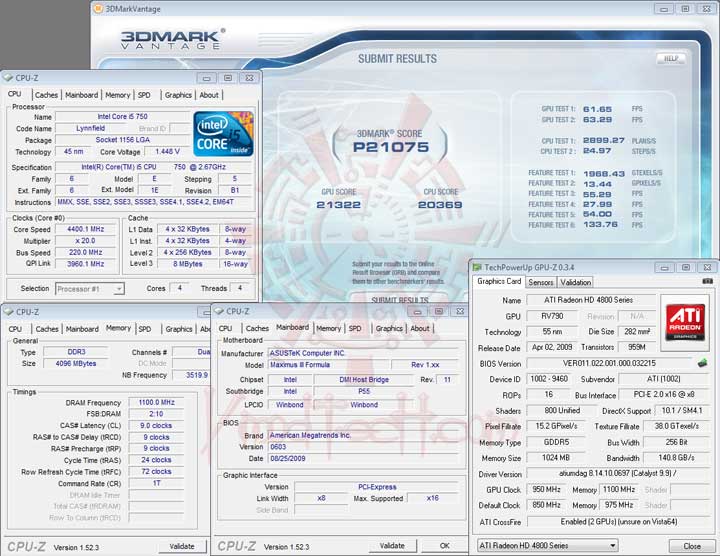Switch to SPD tab in the memory CPU-Z window
Image resolution: width=720 pixels, height=556 pixels.
click(x=145, y=328)
